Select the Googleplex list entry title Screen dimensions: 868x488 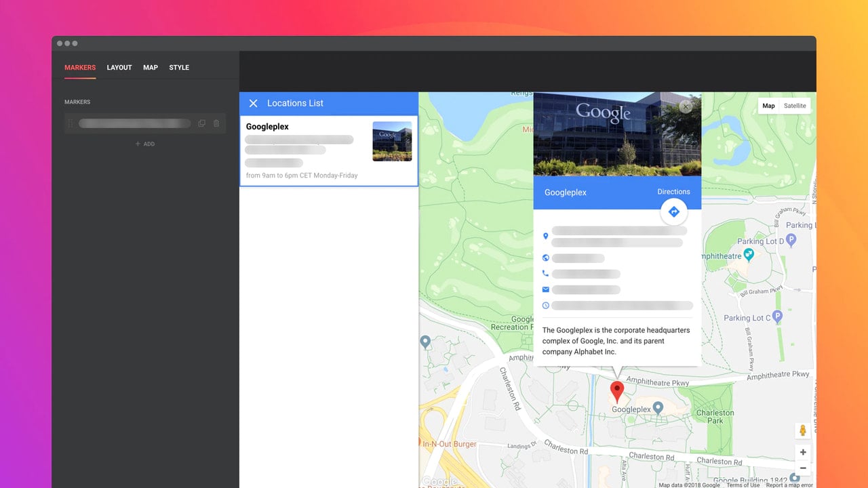pos(267,127)
